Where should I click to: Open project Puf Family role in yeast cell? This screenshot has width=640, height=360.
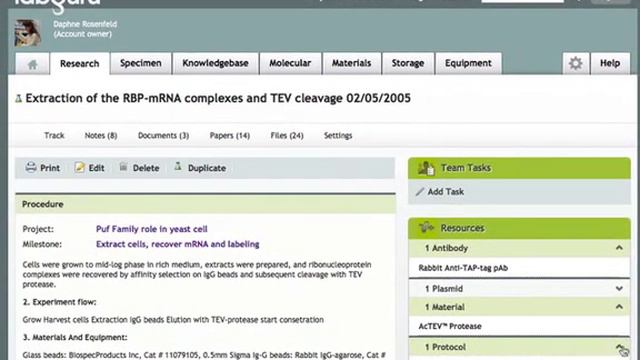click(x=151, y=229)
